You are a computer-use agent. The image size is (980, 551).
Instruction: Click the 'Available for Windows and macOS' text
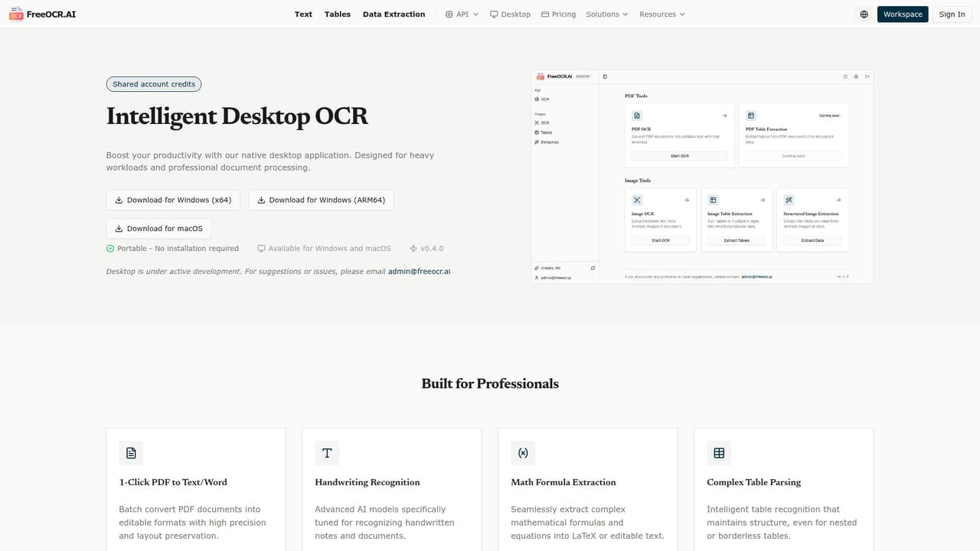point(329,248)
